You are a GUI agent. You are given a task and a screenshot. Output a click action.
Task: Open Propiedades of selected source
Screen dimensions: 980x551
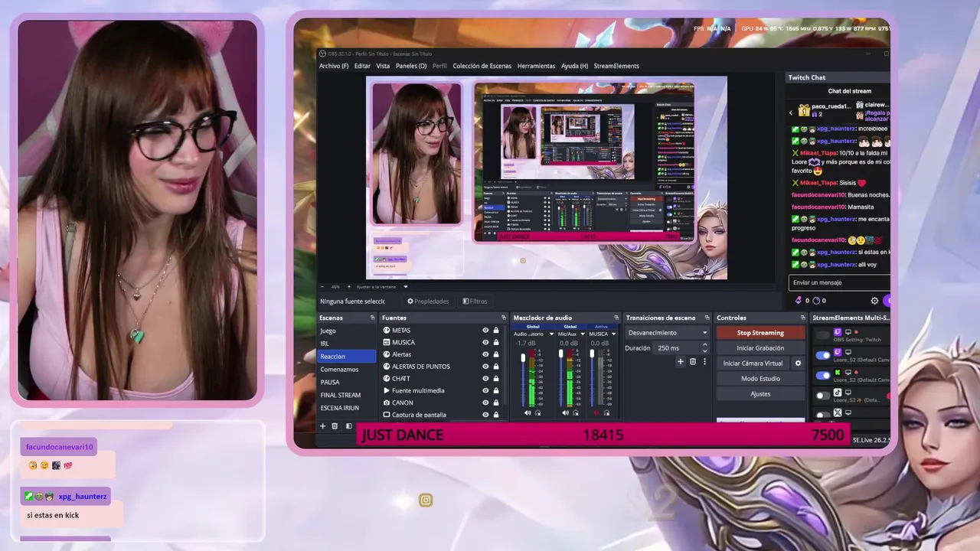coord(428,302)
